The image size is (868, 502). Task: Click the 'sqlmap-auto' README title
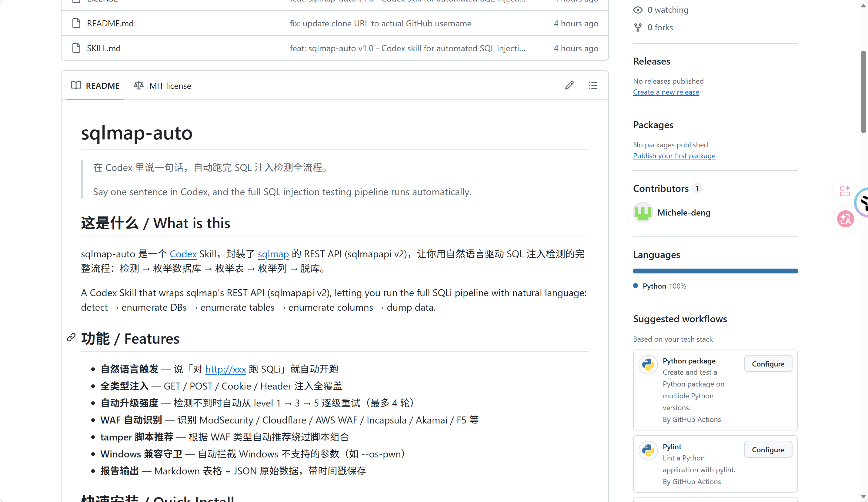point(137,133)
